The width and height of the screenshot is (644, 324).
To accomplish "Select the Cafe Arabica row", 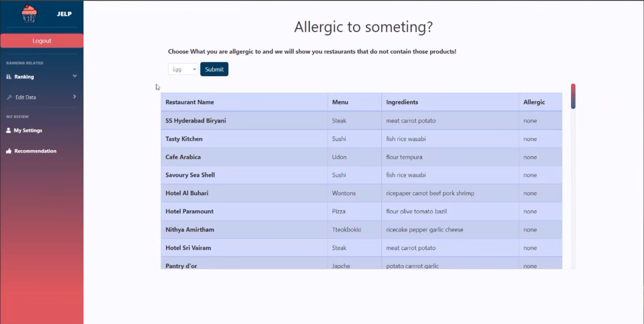I will [x=361, y=157].
